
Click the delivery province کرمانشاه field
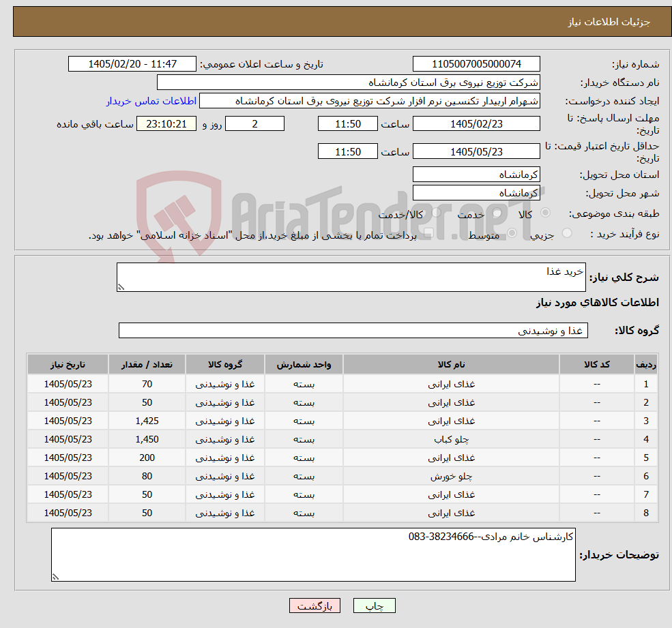coord(476,175)
